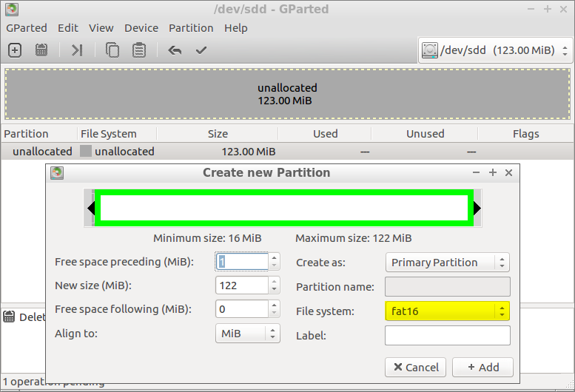
Task: Increase Free space preceding value
Action: 274,257
